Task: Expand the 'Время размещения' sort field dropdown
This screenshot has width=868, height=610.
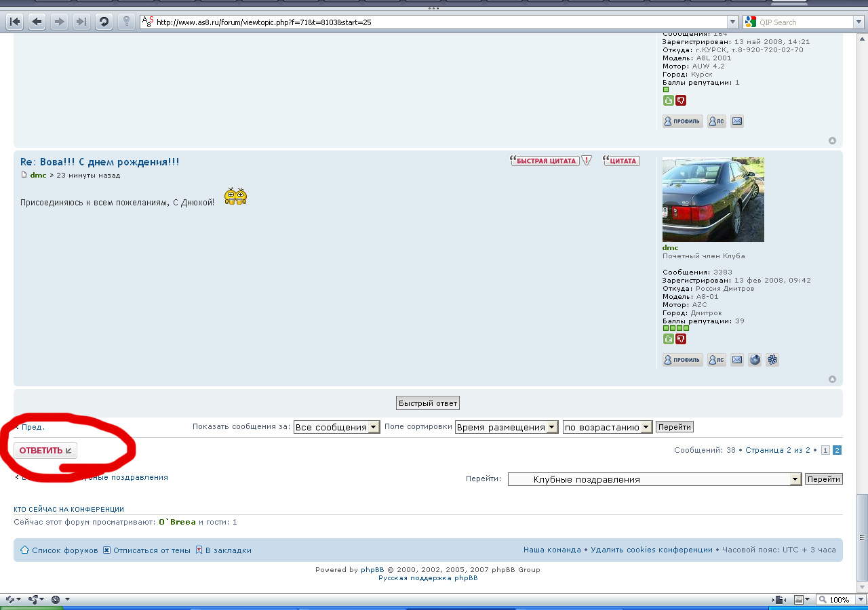Action: [x=506, y=427]
